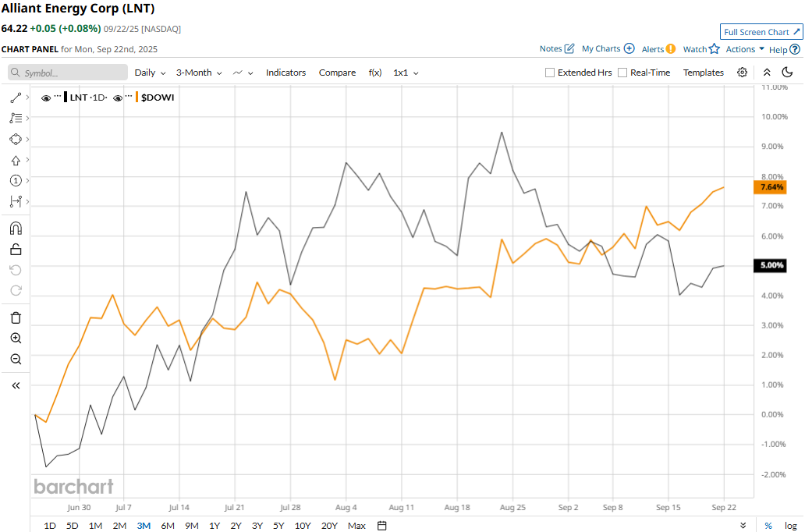The image size is (805, 532).
Task: Select the shapes drawing tool icon
Action: pos(16,139)
